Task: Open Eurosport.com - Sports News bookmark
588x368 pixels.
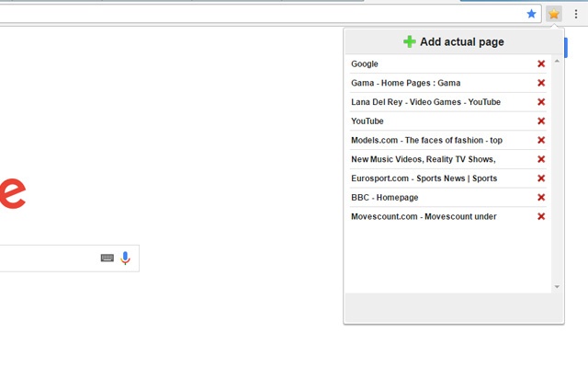Action: click(x=424, y=178)
